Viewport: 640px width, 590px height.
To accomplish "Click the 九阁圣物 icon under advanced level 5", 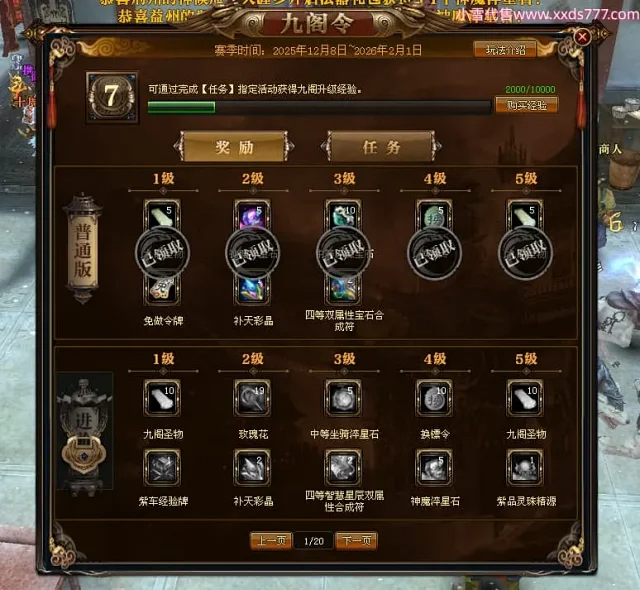I will [x=525, y=398].
